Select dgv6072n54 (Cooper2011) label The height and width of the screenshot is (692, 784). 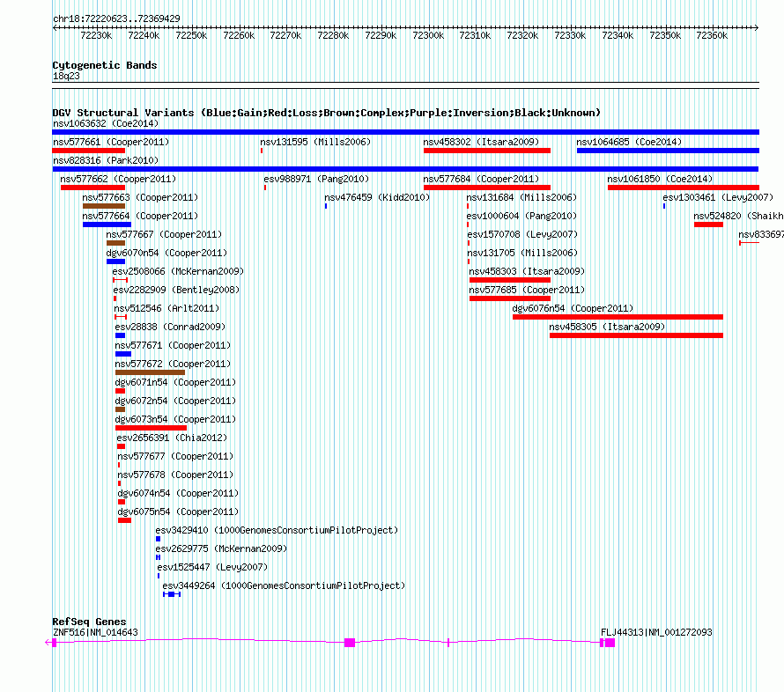175,401
